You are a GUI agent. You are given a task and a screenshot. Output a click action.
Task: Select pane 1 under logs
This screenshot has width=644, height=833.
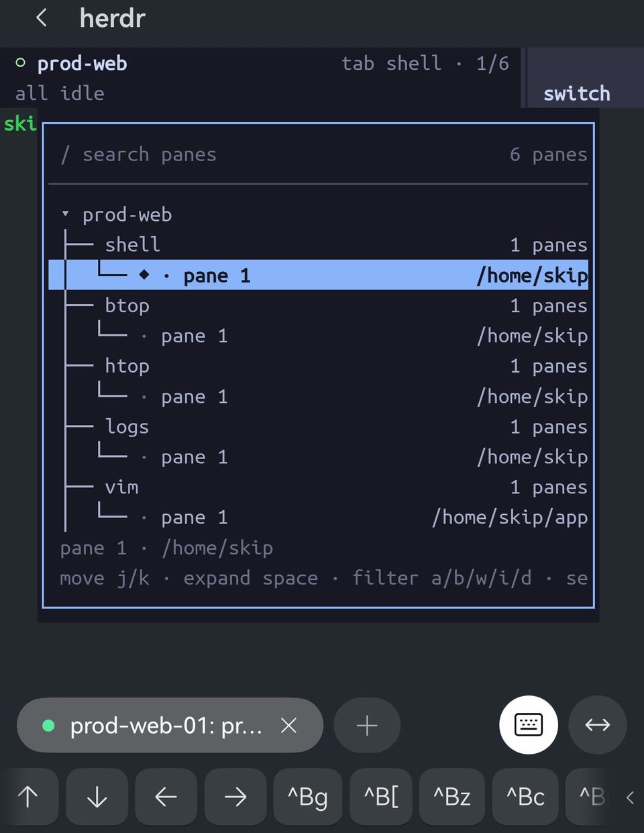tap(319, 456)
